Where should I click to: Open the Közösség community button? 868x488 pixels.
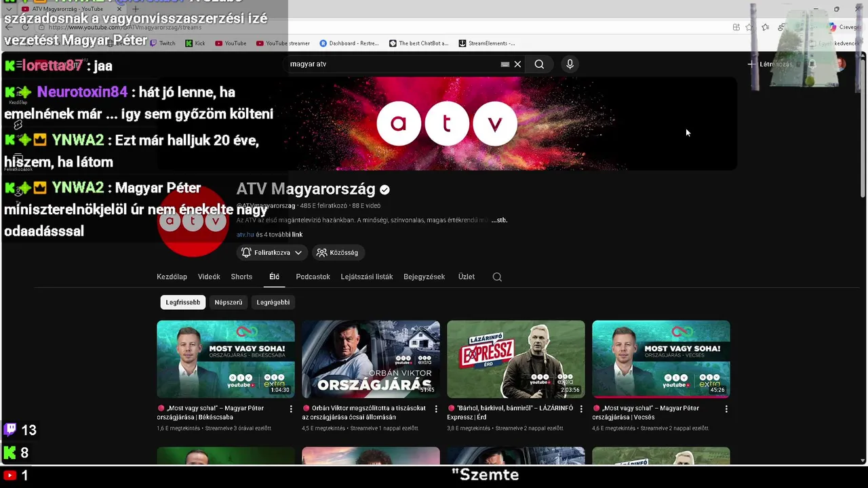point(337,252)
